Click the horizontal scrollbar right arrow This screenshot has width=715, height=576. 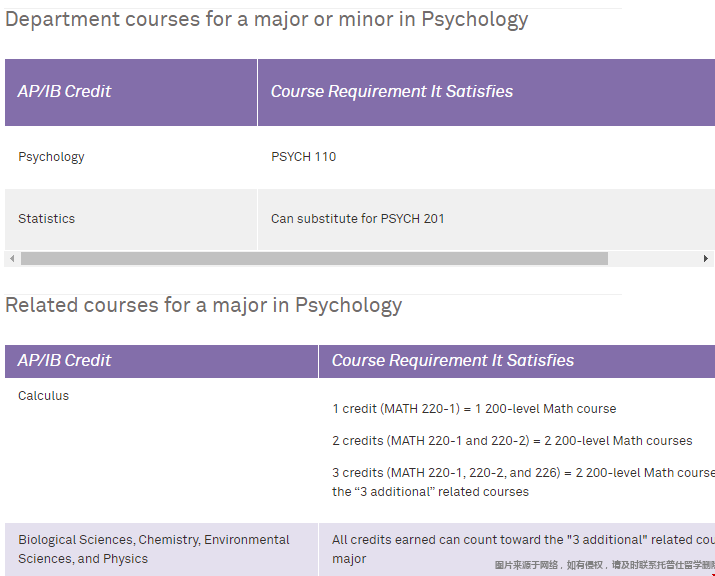[x=706, y=258]
